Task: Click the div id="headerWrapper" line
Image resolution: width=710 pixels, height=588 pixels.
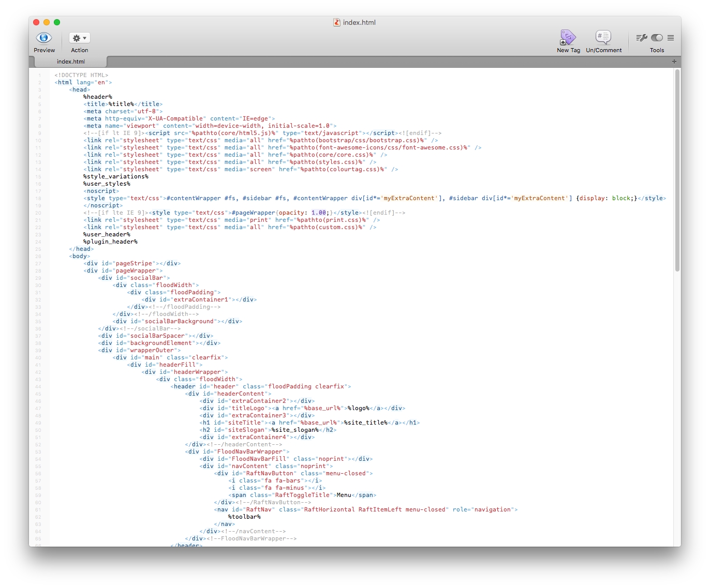Action: [x=185, y=372]
